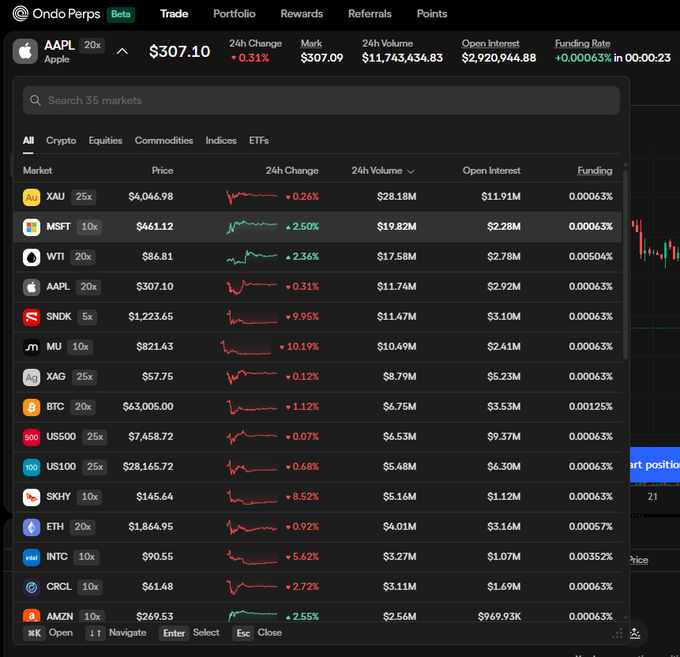Screen dimensions: 680x657
Task: Filter markets by Equities
Action: point(105,141)
